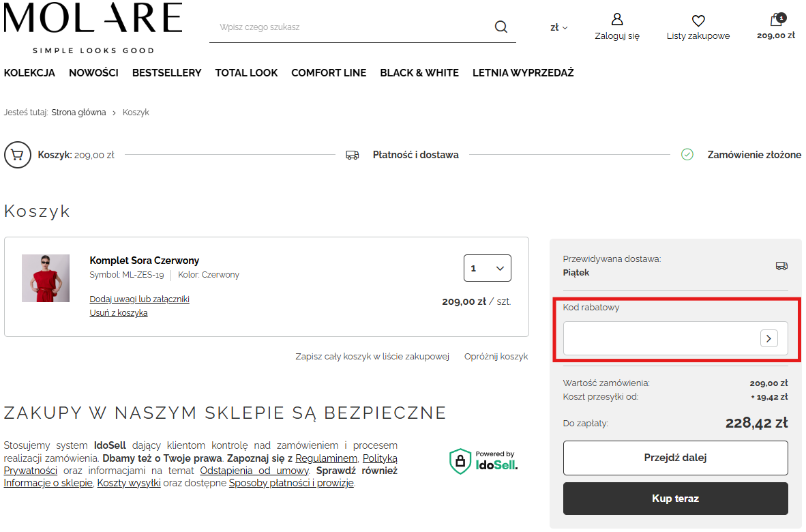The height and width of the screenshot is (532, 806).
Task: Open the red outfit product thumbnail
Action: tap(46, 278)
